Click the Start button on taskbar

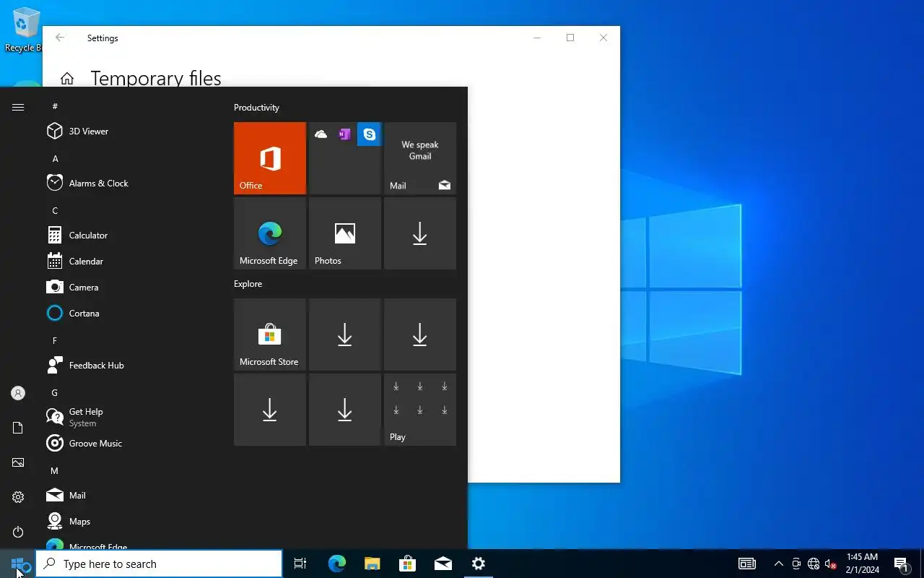coord(17,564)
